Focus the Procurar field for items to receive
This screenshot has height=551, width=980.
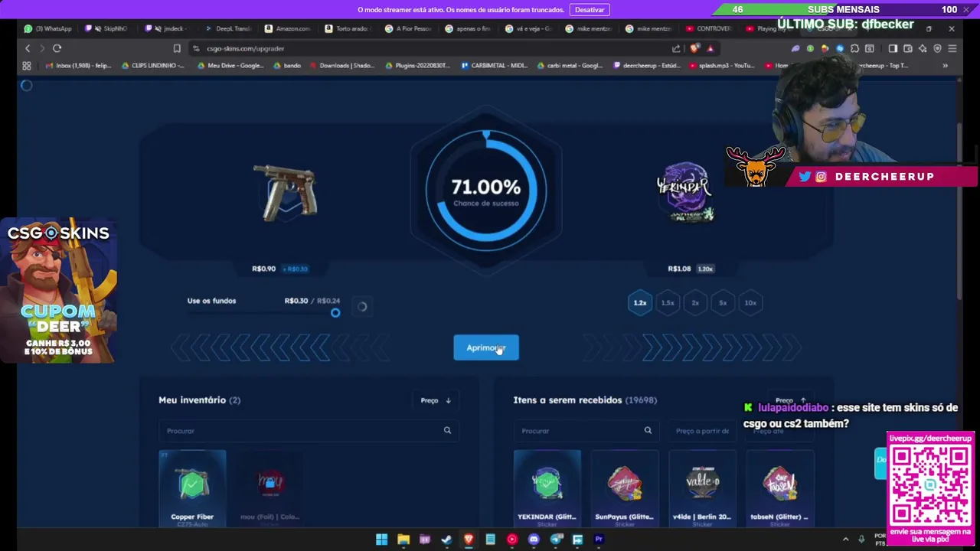[x=586, y=431]
